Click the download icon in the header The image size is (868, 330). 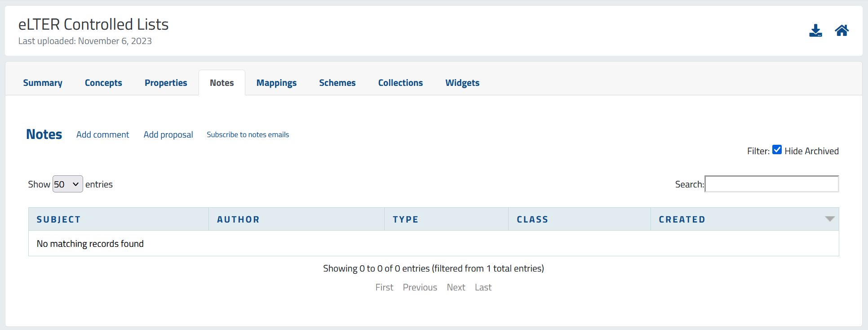(815, 30)
